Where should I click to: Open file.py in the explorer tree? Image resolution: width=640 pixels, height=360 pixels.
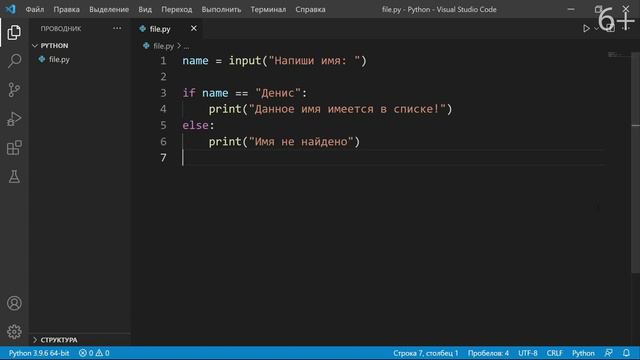[x=59, y=60]
